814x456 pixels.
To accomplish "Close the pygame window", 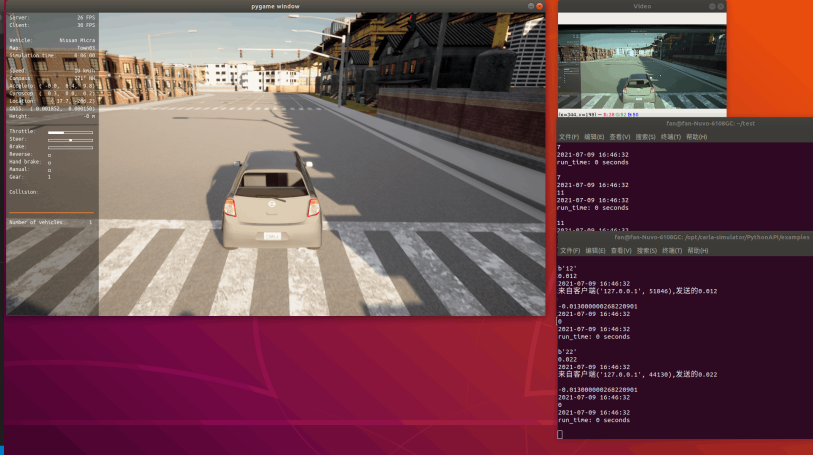I will tap(539, 6).
